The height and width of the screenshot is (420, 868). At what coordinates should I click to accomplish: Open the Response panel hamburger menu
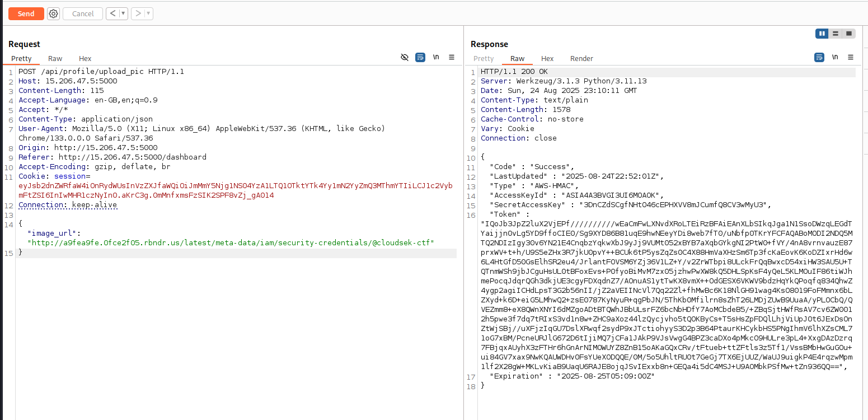851,57
